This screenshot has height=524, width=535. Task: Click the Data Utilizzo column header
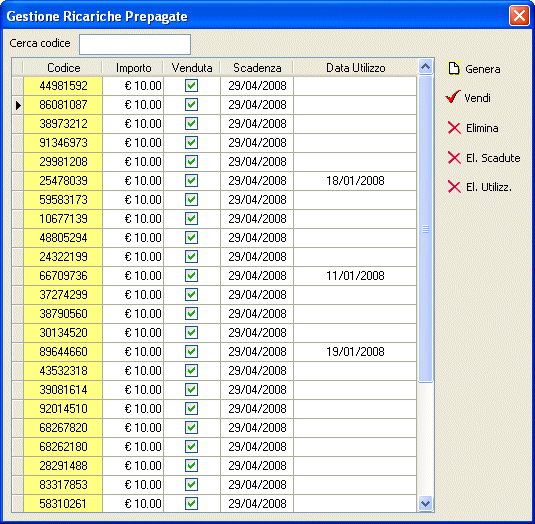(355, 68)
